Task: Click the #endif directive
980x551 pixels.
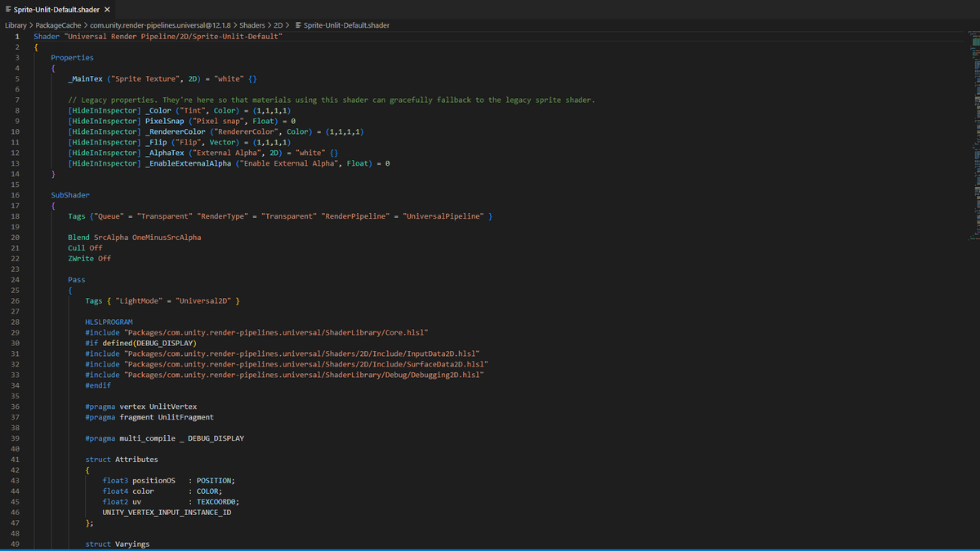Action: coord(98,386)
